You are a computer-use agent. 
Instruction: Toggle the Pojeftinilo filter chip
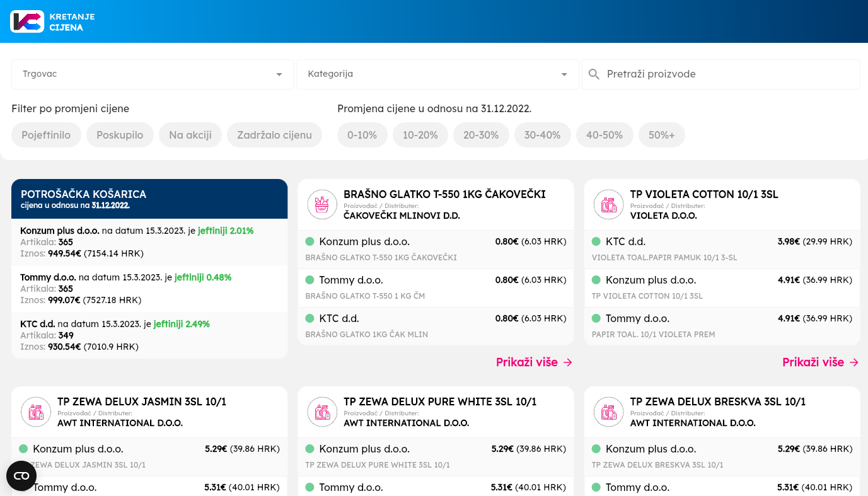tap(46, 135)
